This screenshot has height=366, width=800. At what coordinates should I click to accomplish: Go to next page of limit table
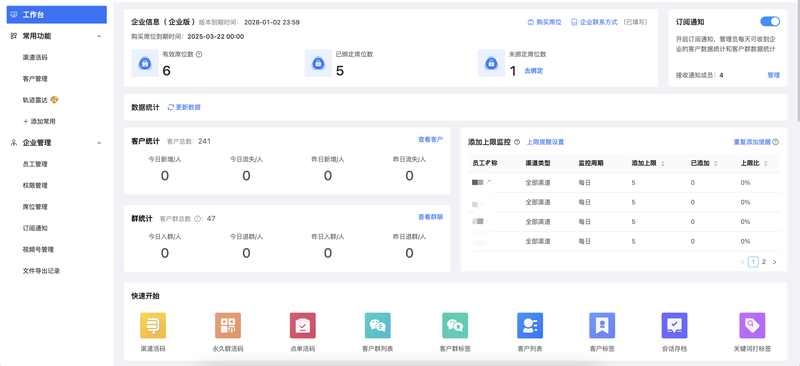pos(774,262)
